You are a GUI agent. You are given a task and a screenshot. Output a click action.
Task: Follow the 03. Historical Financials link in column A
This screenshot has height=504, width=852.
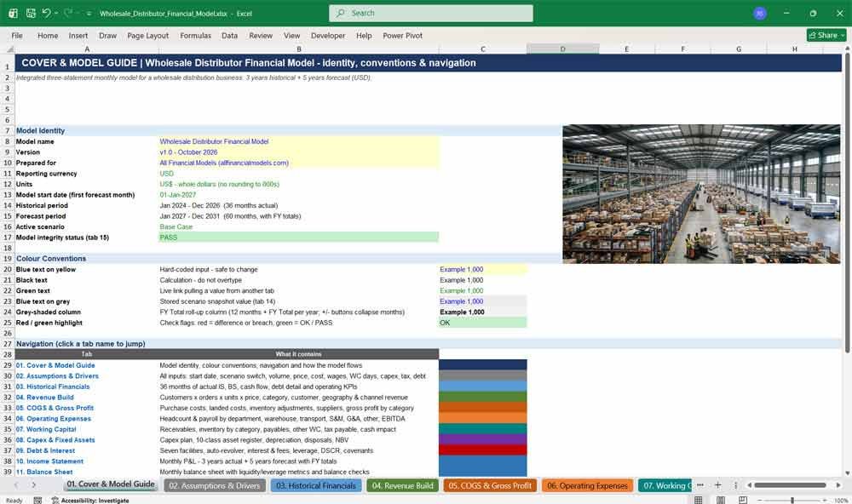click(x=53, y=387)
